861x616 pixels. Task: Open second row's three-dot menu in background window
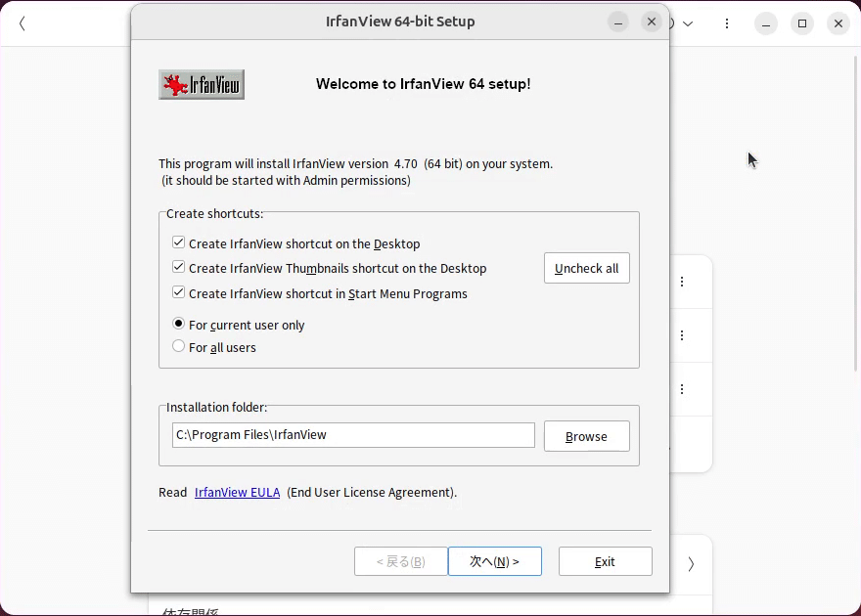[682, 335]
